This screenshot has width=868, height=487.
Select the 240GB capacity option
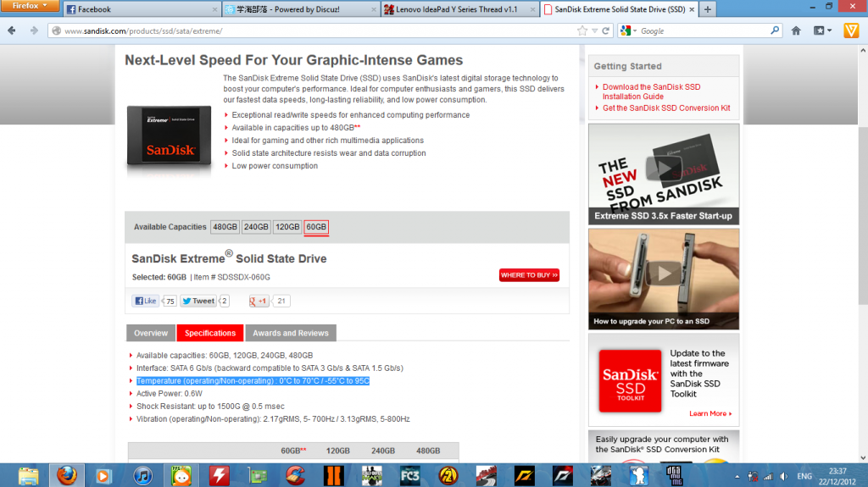pyautogui.click(x=256, y=227)
